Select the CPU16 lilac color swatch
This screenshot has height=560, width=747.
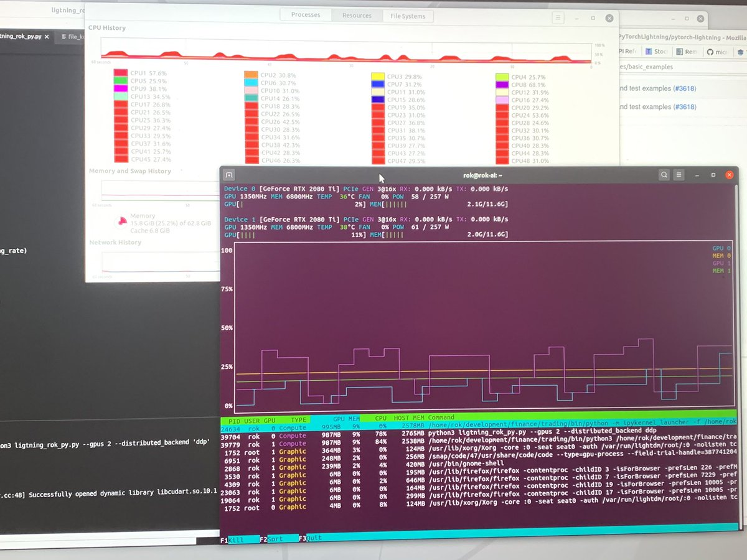502,100
